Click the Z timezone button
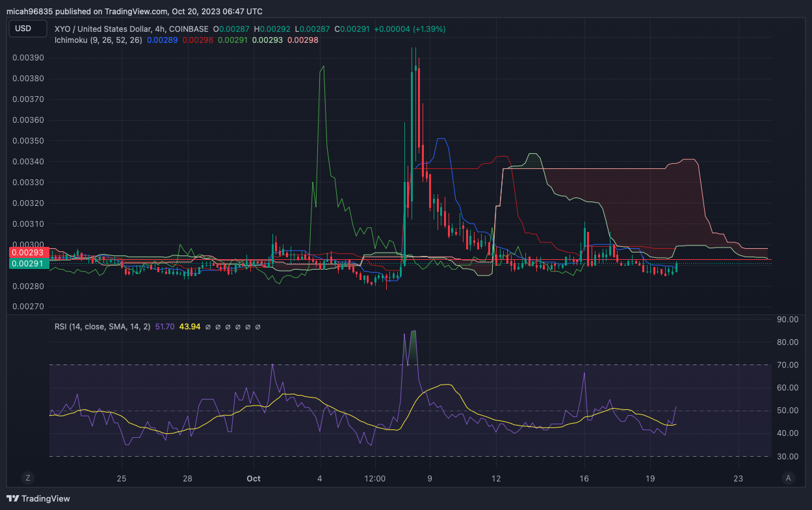 tap(28, 478)
